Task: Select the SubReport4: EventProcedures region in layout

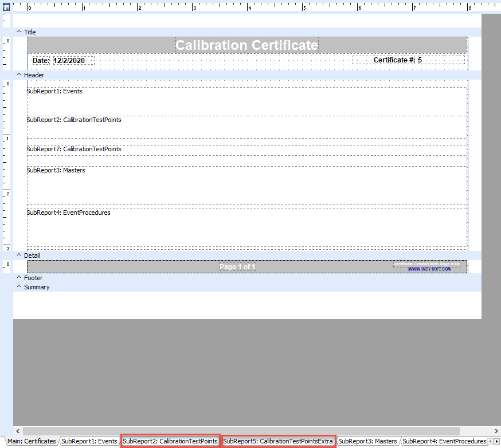Action: (x=246, y=227)
